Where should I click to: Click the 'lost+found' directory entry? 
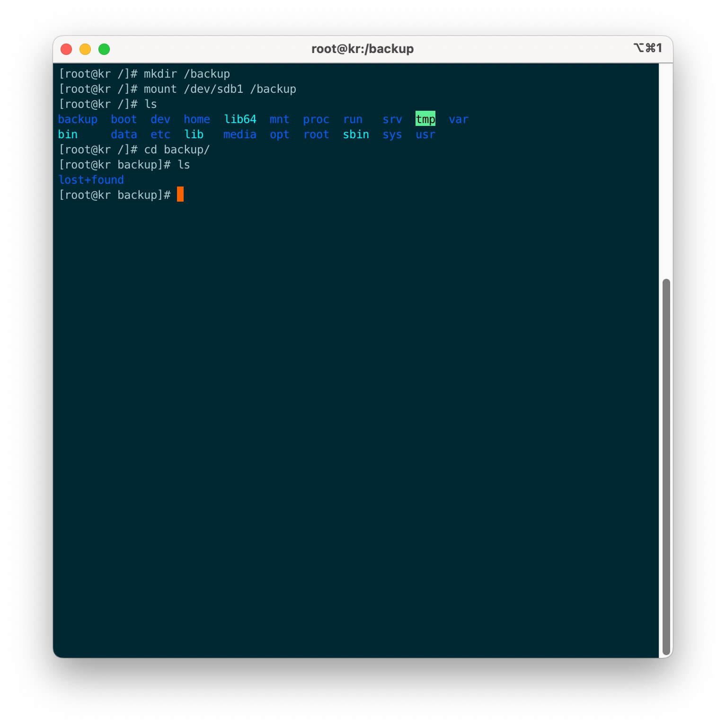pyautogui.click(x=91, y=180)
